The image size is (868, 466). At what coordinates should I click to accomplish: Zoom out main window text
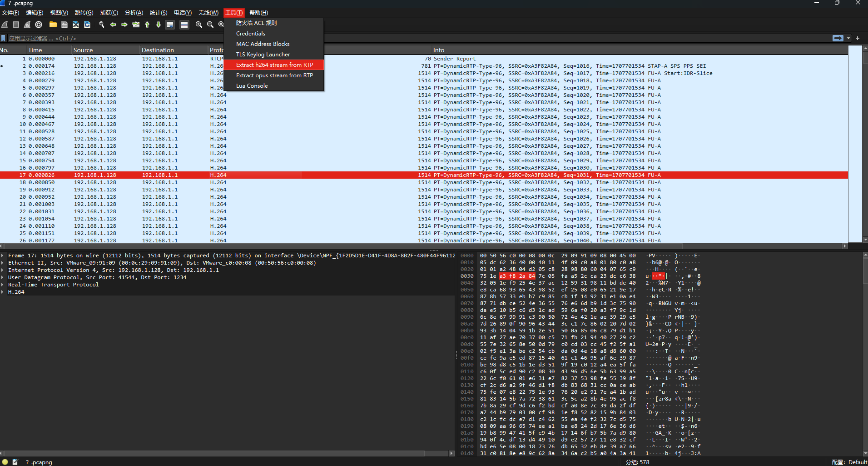click(210, 25)
